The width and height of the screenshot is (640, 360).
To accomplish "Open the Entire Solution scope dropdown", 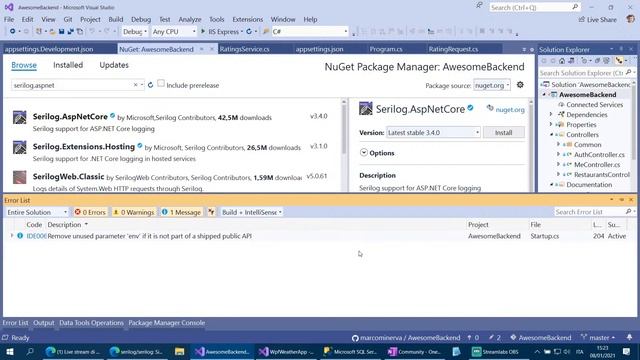I will click(x=37, y=212).
